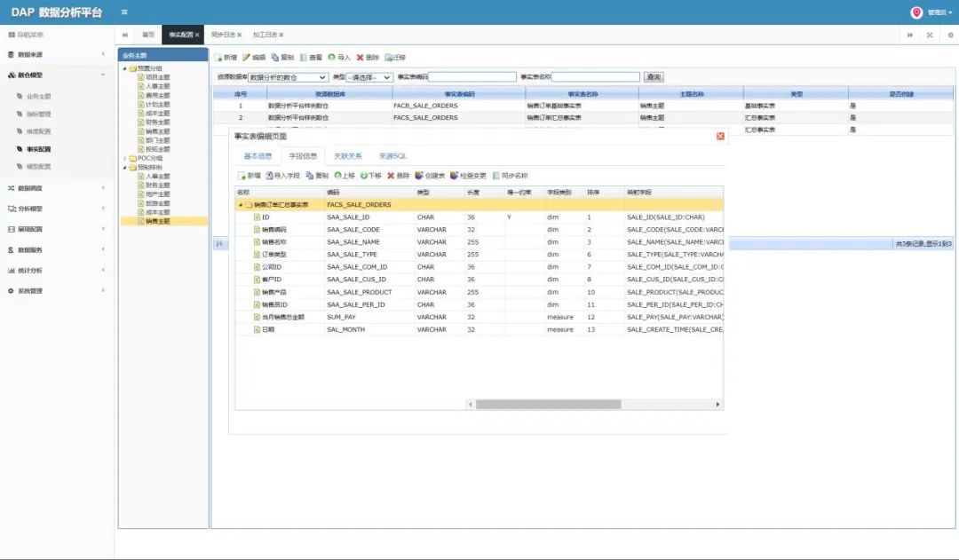The width and height of the screenshot is (959, 560).
Task: Click the 同步名称 sync name icon
Action: pos(495,176)
